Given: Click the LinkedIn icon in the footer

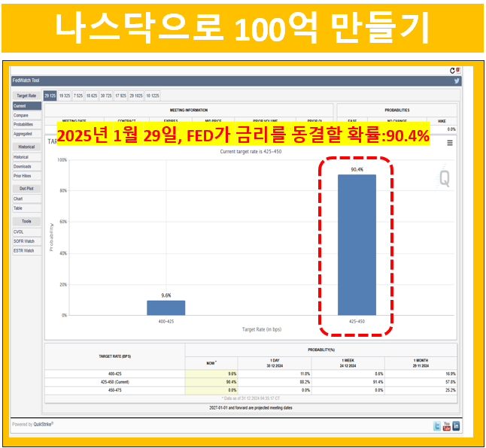Looking at the screenshot, I should tap(456, 426).
